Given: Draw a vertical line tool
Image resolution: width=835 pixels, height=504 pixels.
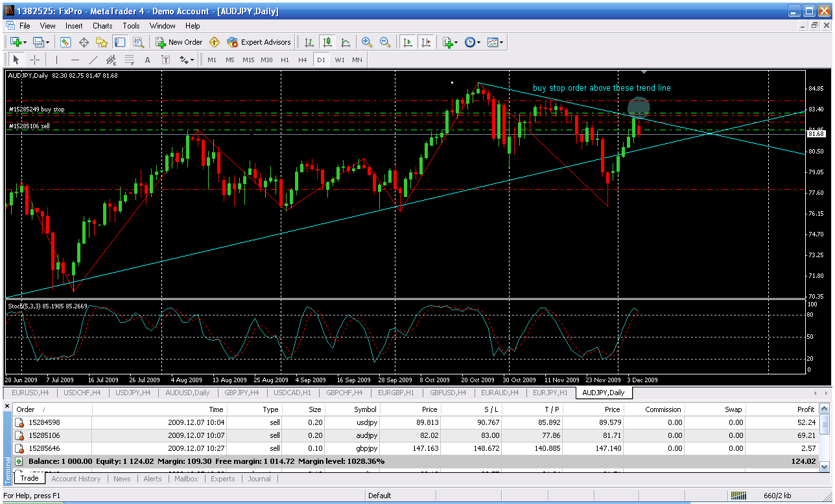Looking at the screenshot, I should (x=57, y=60).
